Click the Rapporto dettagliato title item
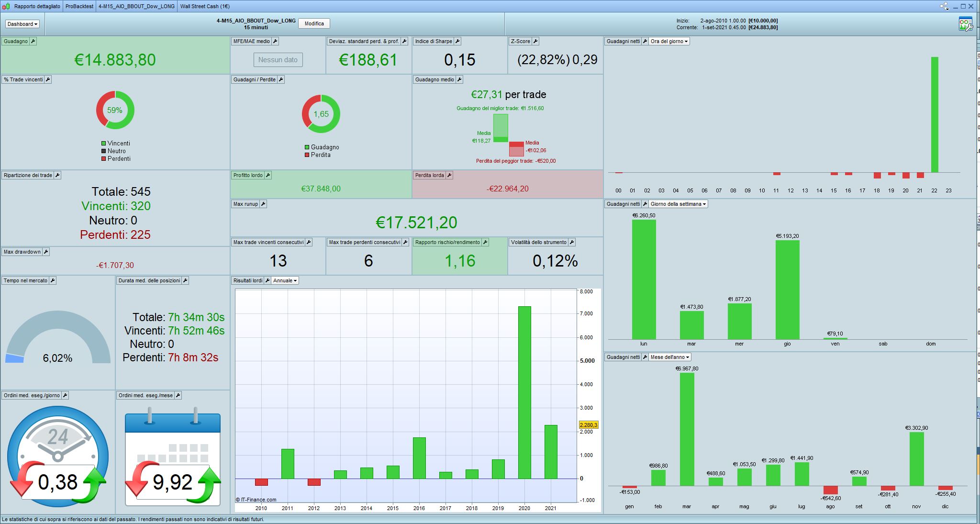 pyautogui.click(x=37, y=6)
